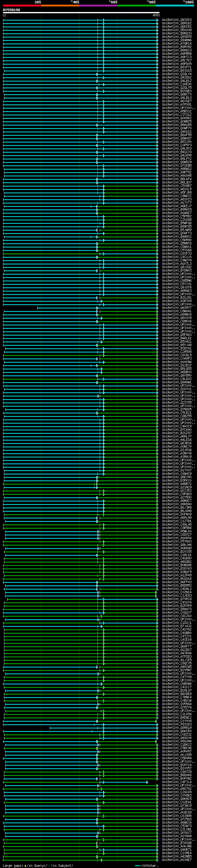Open hit UniRef100_Q9SRV5
This screenshot has width=197, height=868.
[x=177, y=37]
